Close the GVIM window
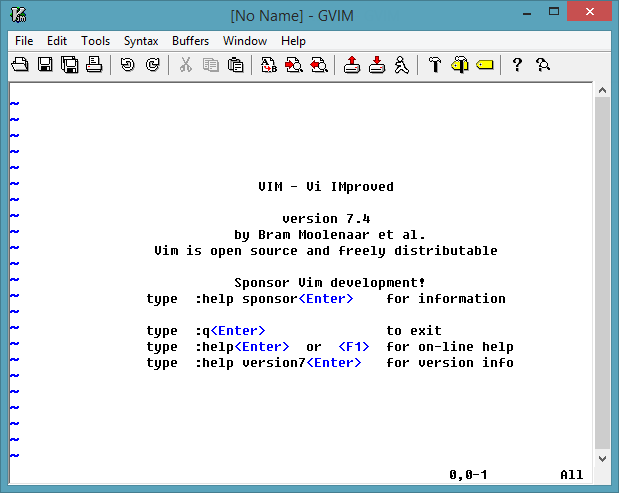Image resolution: width=619 pixels, height=493 pixels. point(589,11)
